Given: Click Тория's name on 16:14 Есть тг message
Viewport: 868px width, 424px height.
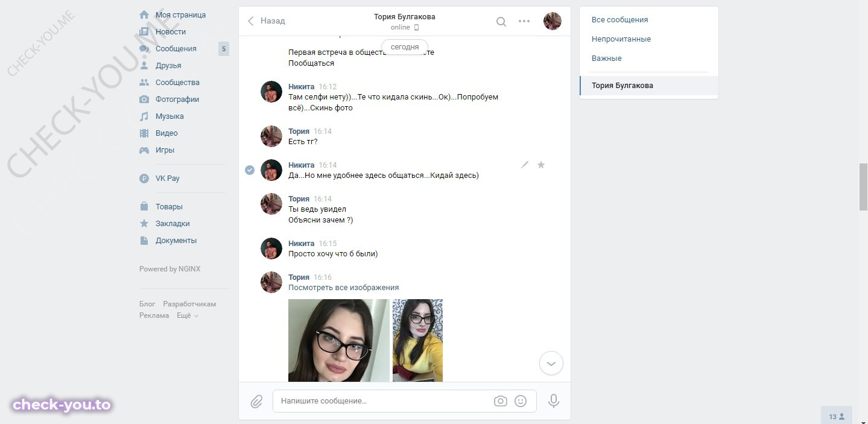Looking at the screenshot, I should 299,131.
